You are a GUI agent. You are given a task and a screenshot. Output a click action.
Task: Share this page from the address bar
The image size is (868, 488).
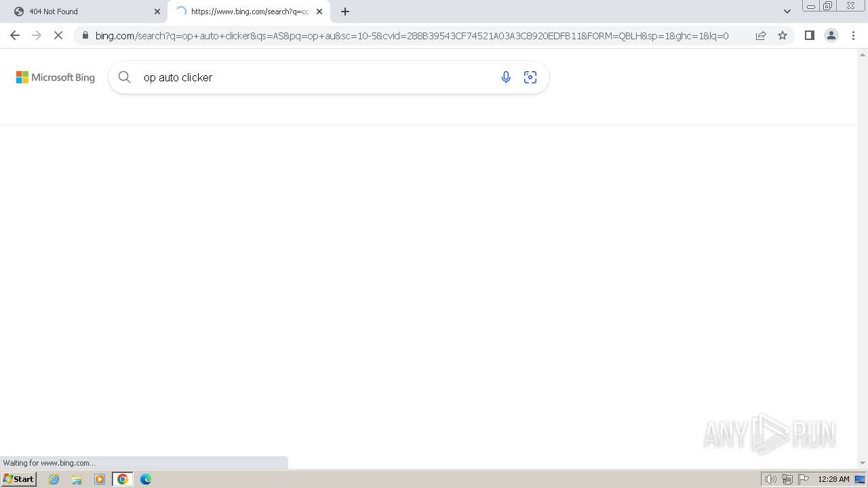(x=761, y=35)
